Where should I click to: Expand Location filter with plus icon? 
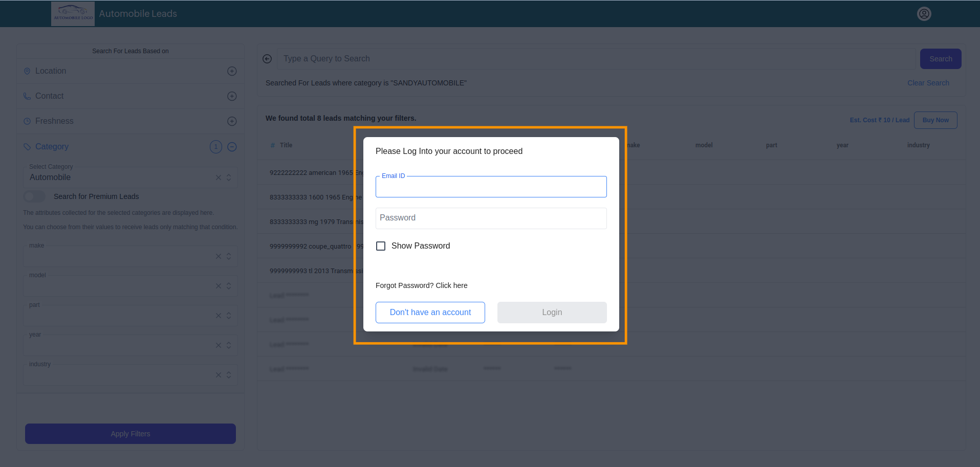click(232, 71)
